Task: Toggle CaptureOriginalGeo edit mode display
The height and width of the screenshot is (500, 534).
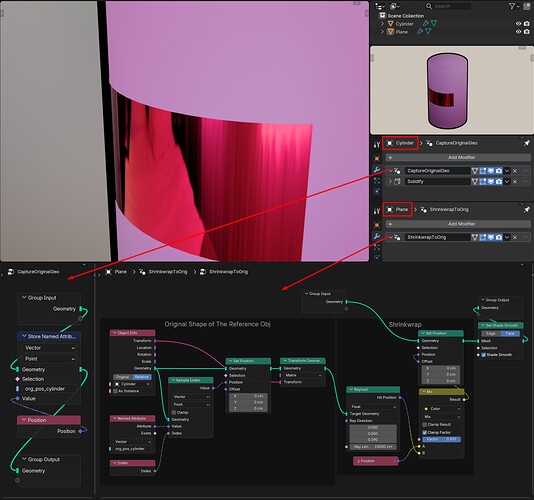Action: pos(483,171)
